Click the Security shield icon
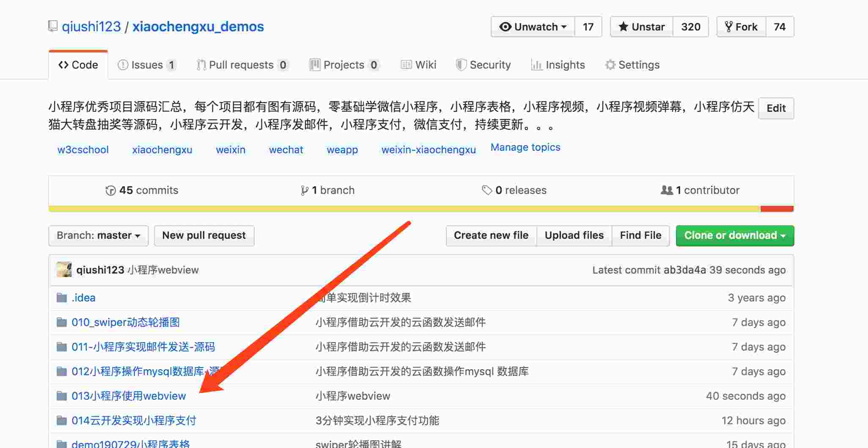The width and height of the screenshot is (868, 448). point(461,65)
